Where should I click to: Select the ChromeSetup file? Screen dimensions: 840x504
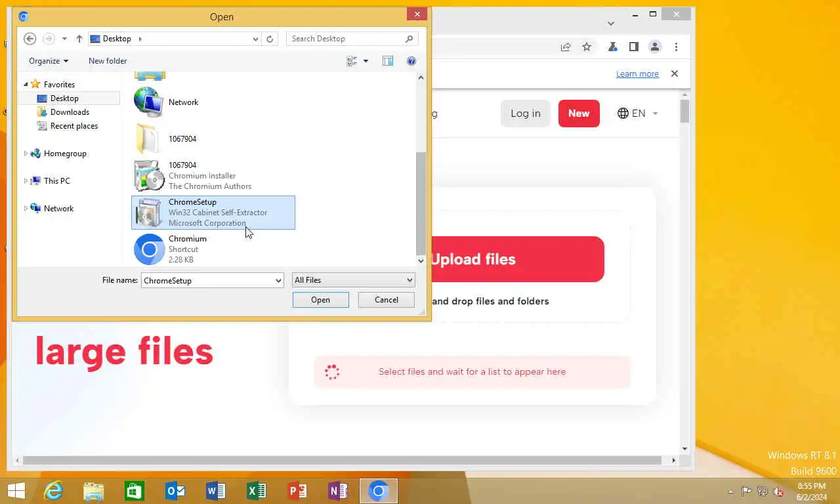[x=213, y=213]
